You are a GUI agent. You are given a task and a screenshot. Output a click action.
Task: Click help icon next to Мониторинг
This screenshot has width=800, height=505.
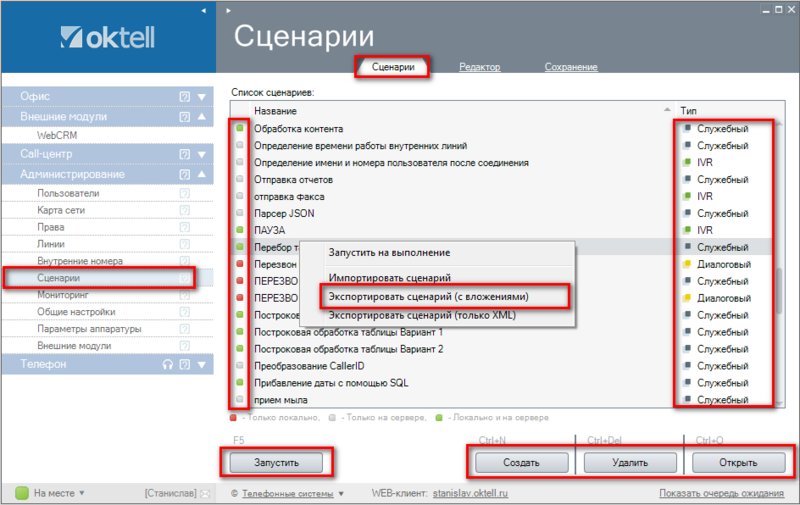[184, 296]
